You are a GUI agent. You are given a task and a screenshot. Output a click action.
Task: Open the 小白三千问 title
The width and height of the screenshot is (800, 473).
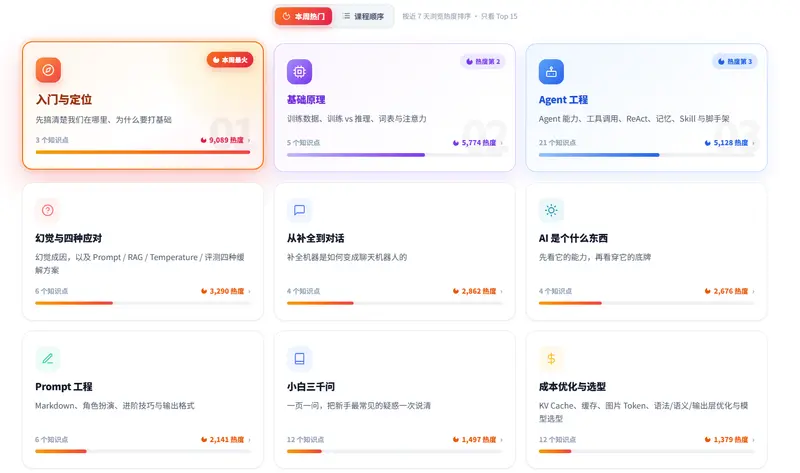[311, 387]
